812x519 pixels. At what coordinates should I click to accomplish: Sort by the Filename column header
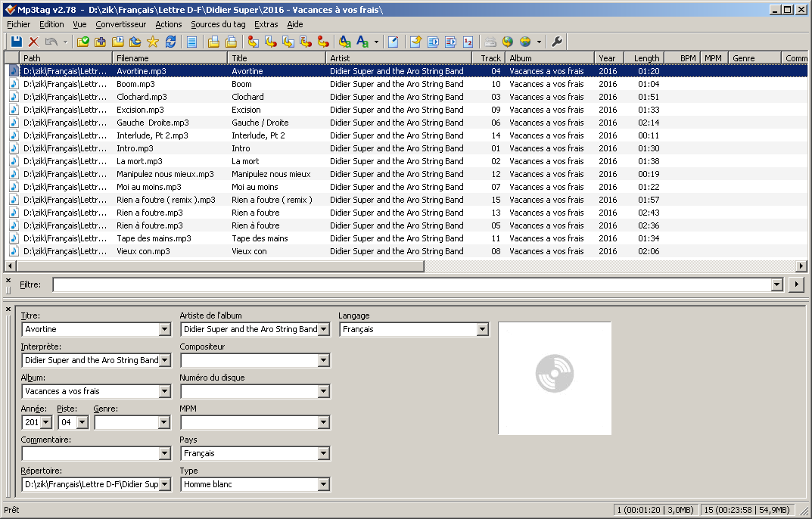[x=170, y=58]
